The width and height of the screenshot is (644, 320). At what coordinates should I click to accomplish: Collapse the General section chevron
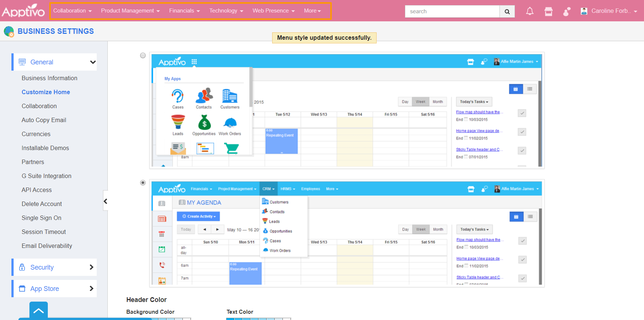[93, 62]
